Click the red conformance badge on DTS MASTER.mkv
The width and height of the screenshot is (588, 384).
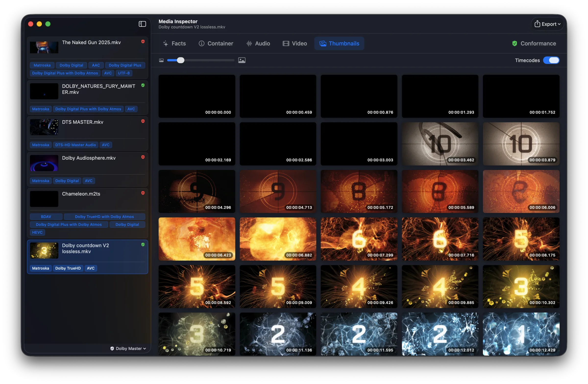[x=143, y=121]
